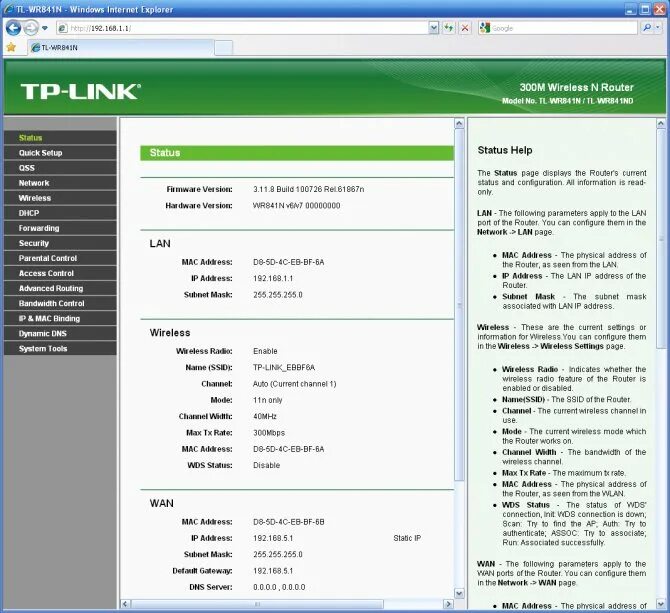Viewport: 670px width, 613px height.
Task: Click the magnifier Search icon
Action: click(646, 28)
